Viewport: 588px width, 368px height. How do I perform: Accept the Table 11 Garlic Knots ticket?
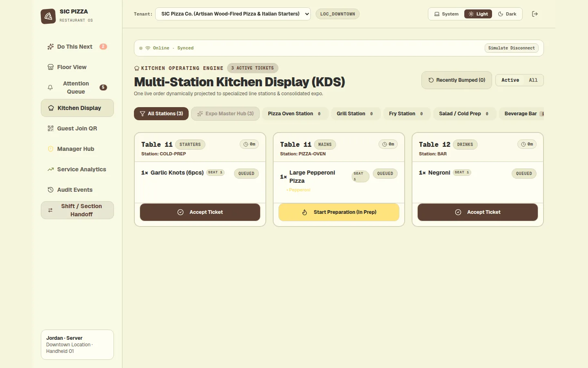point(200,212)
